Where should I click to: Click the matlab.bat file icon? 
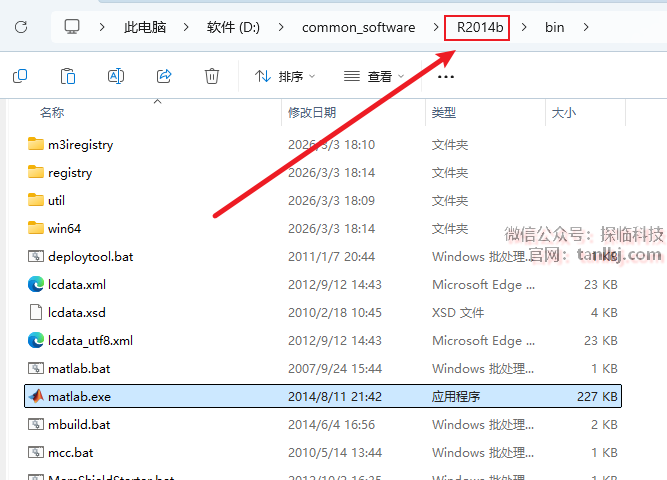point(36,368)
